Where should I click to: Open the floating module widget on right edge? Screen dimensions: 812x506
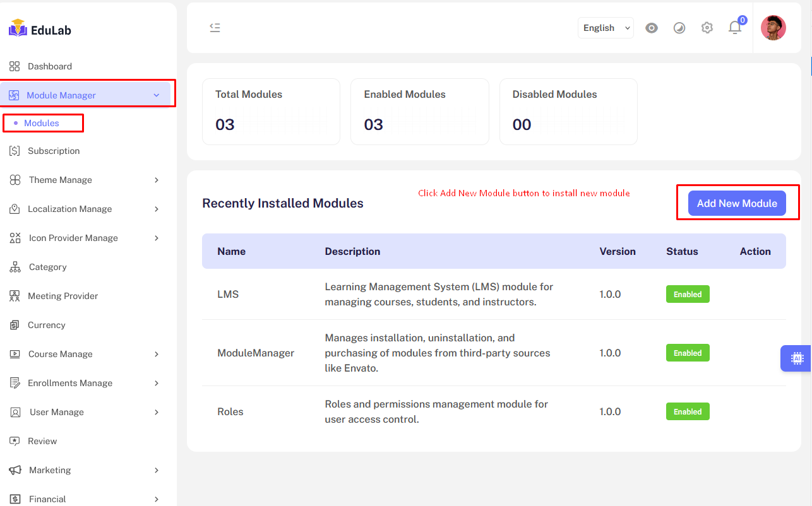(797, 358)
